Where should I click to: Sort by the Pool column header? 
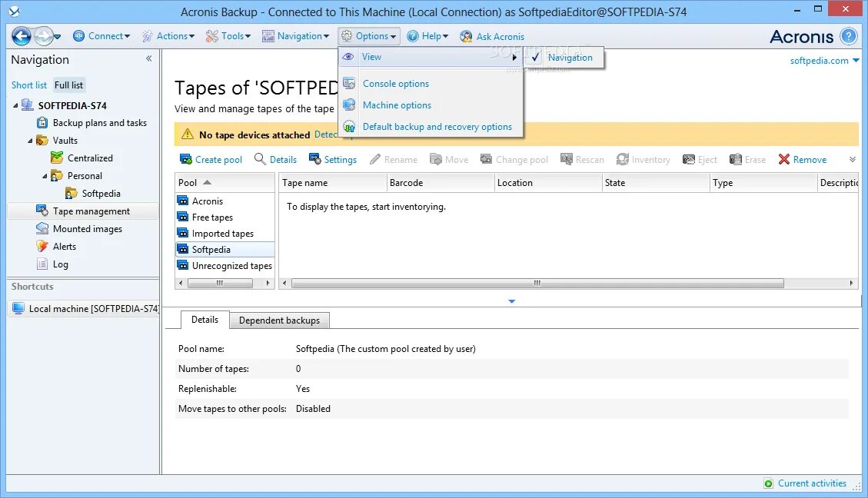[224, 183]
